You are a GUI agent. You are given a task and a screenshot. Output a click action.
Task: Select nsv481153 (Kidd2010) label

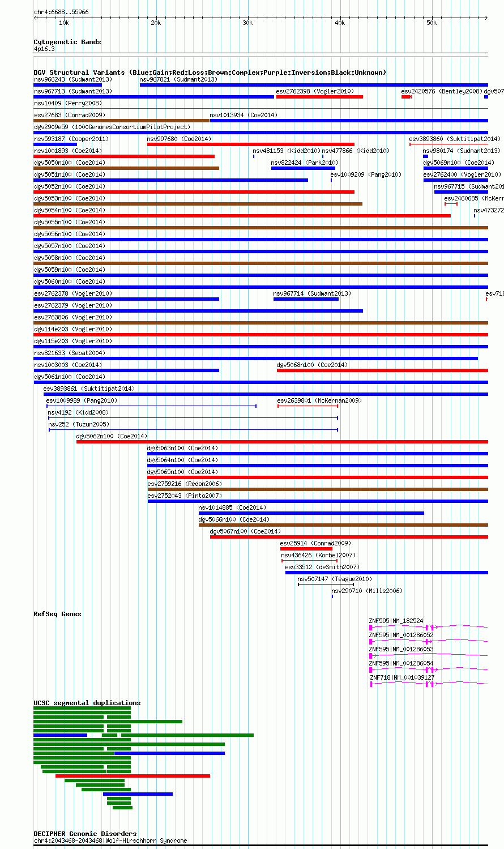287,151
